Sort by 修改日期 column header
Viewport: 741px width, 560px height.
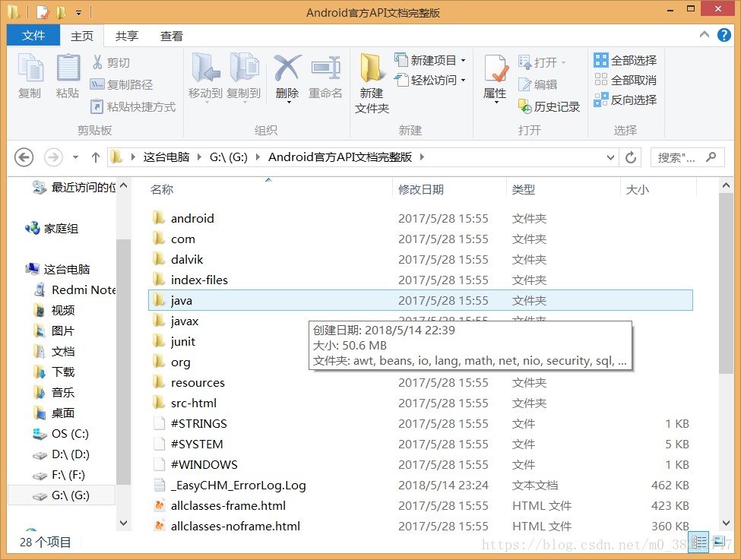(x=420, y=189)
